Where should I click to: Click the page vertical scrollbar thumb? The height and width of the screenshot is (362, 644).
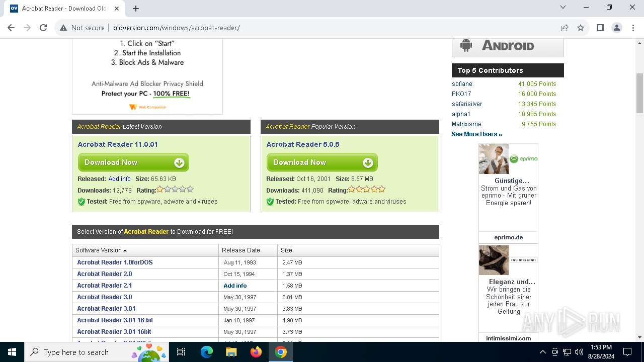pyautogui.click(x=640, y=93)
